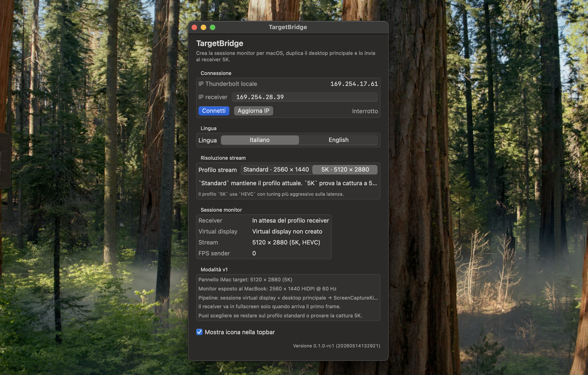The height and width of the screenshot is (375, 588).
Task: Click the local Thunderbolt IP 169.254.17.61
Action: tap(354, 84)
